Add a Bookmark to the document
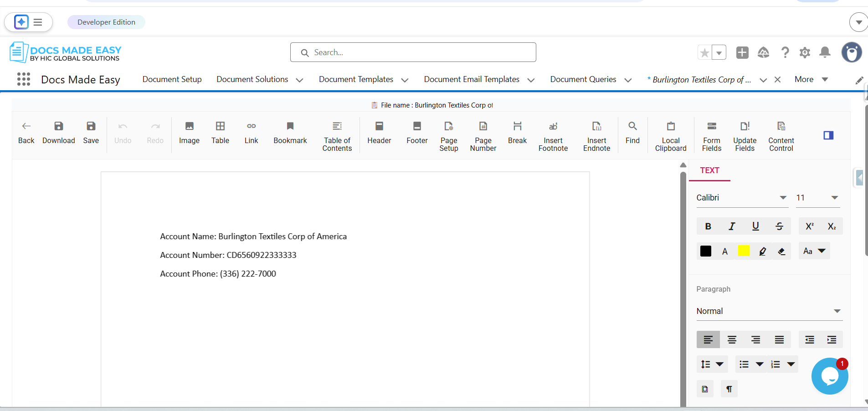The image size is (868, 411). tap(290, 132)
